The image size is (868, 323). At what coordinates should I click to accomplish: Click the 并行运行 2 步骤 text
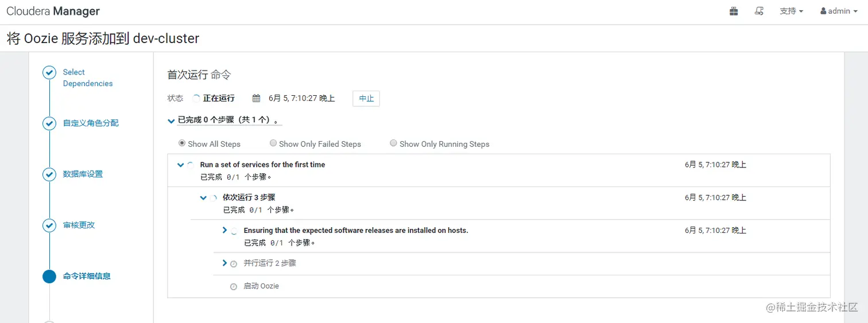[270, 263]
